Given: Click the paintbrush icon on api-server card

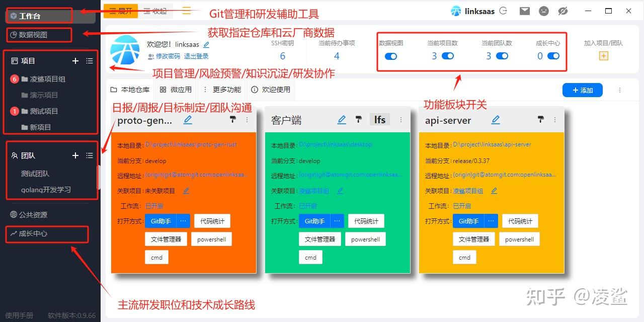Looking at the screenshot, I should (x=540, y=120).
